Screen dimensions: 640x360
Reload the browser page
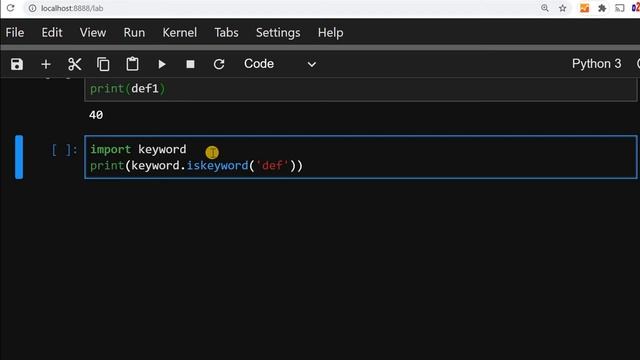[x=10, y=8]
